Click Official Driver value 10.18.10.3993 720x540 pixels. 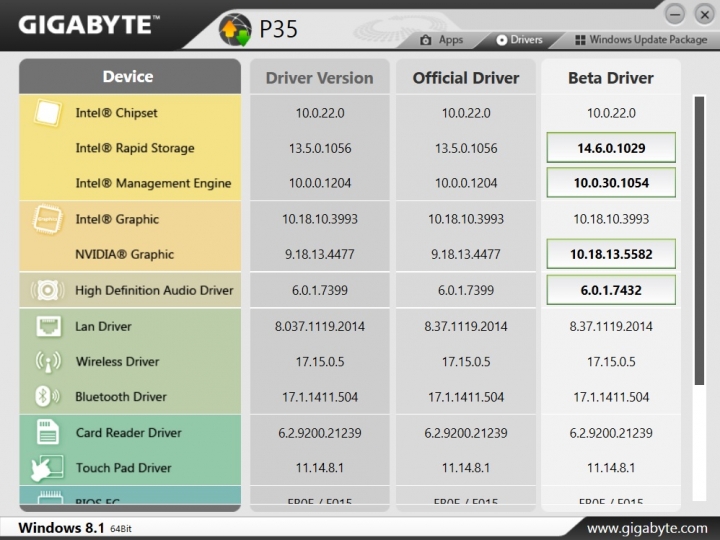click(466, 219)
